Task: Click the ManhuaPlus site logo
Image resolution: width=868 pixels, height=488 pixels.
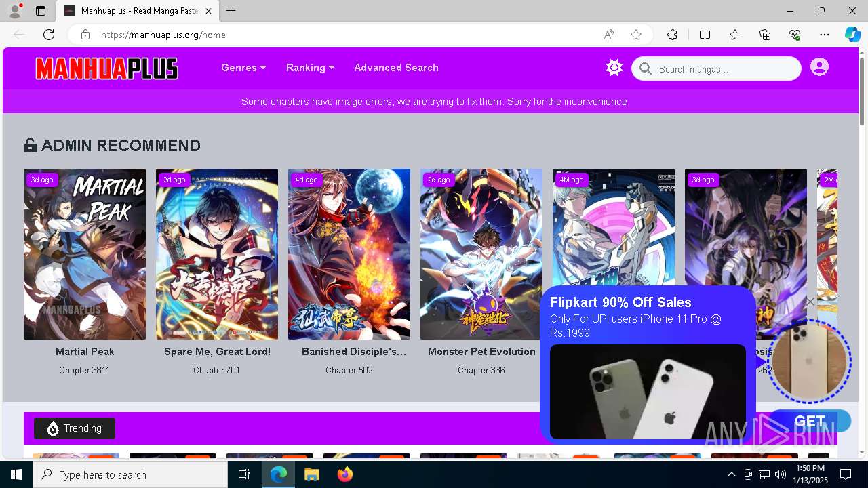Action: (106, 68)
